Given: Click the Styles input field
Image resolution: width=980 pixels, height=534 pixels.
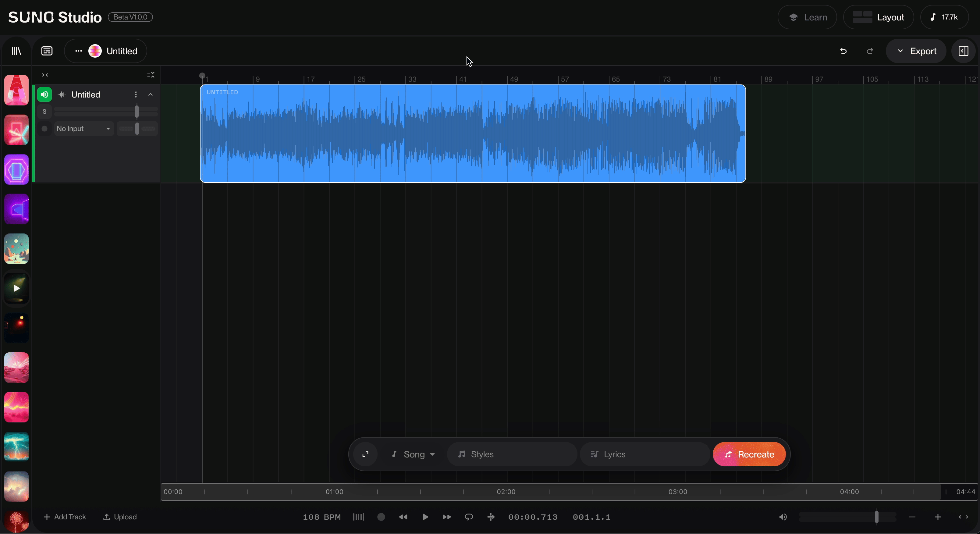Looking at the screenshot, I should pos(512,454).
